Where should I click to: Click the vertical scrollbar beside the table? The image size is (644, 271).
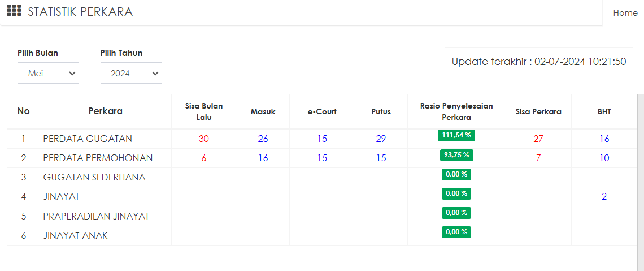640,181
